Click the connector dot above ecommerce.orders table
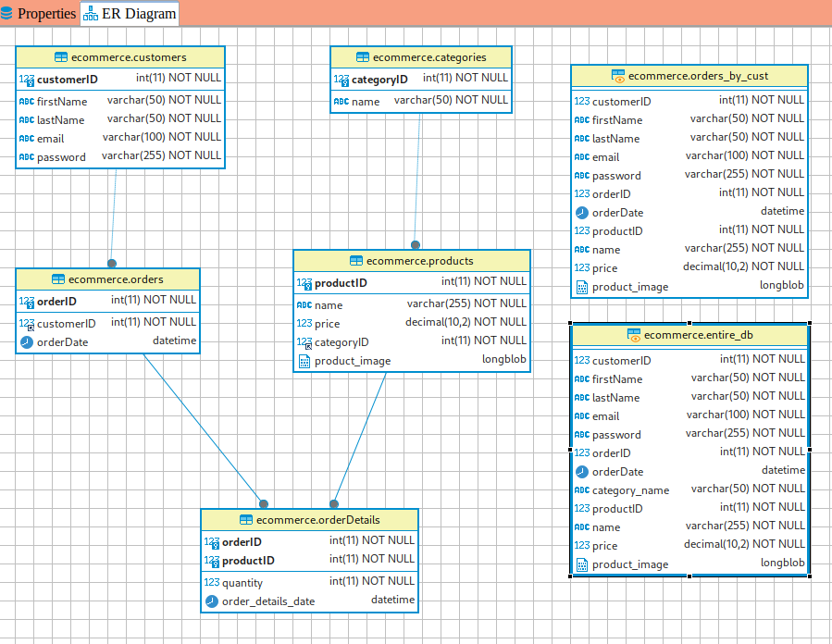 click(x=112, y=264)
